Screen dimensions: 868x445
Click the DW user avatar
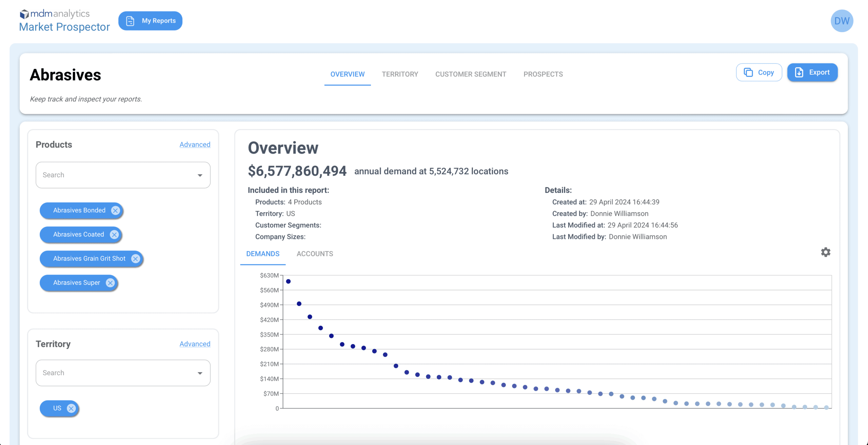coord(842,21)
